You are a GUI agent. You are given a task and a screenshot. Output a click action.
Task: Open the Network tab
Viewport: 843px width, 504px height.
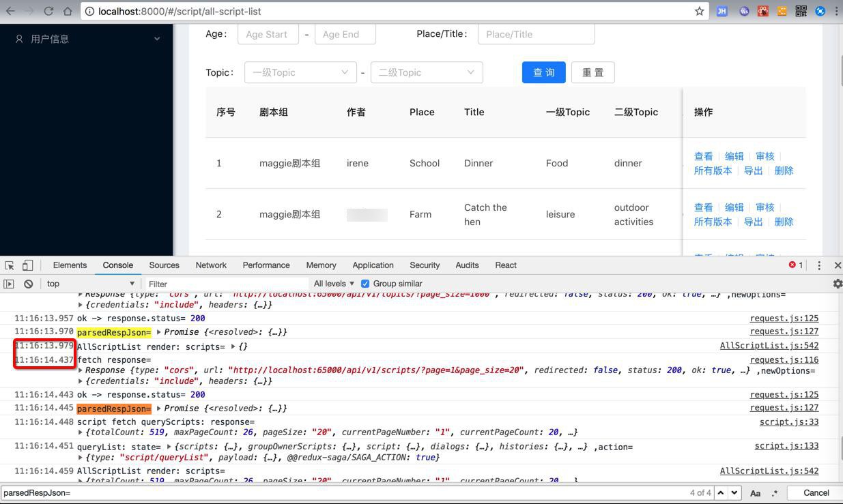point(211,265)
